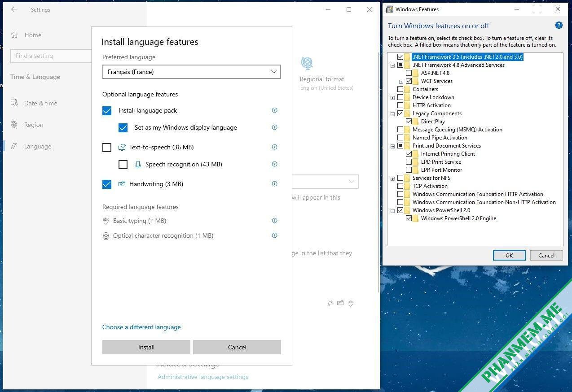
Task: Collapse the Windows PowerShell 2.0 node
Action: [392, 211]
